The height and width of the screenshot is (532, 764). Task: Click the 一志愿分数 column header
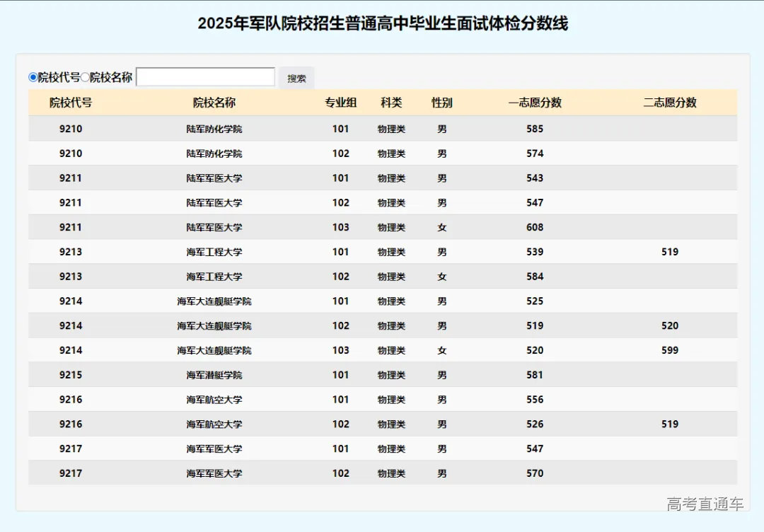tap(535, 103)
